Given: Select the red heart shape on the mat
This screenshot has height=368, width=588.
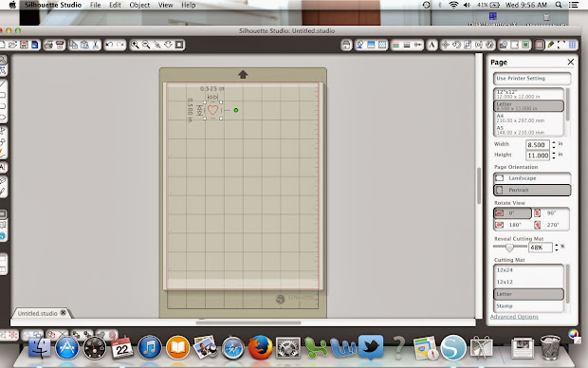Looking at the screenshot, I should point(212,110).
